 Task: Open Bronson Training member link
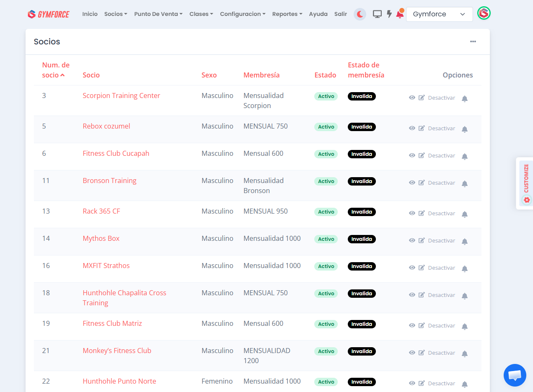(x=109, y=181)
